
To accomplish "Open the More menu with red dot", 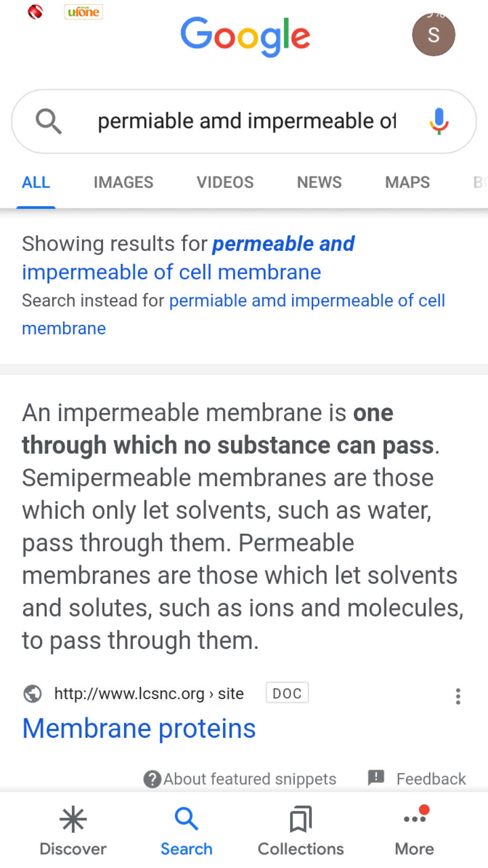I will (x=415, y=831).
